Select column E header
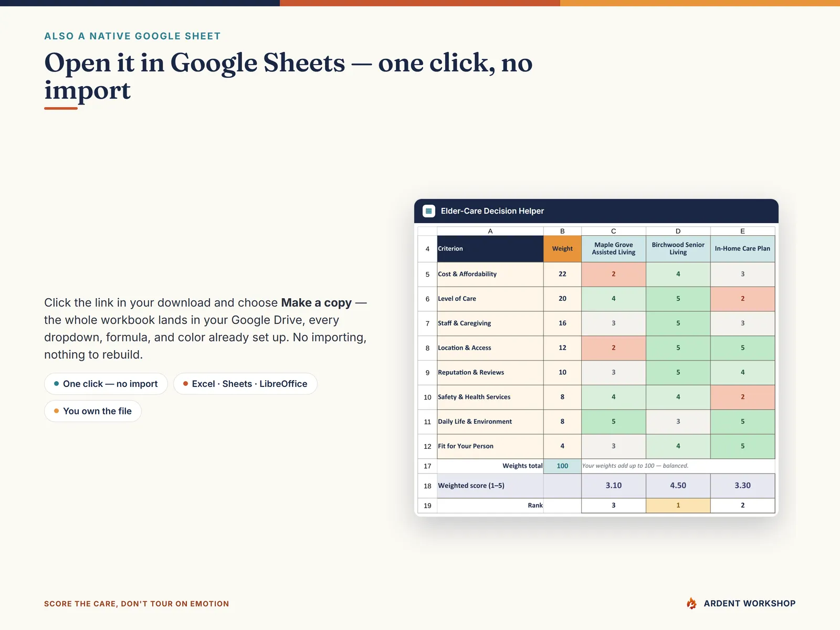This screenshot has height=630, width=840. 743,231
